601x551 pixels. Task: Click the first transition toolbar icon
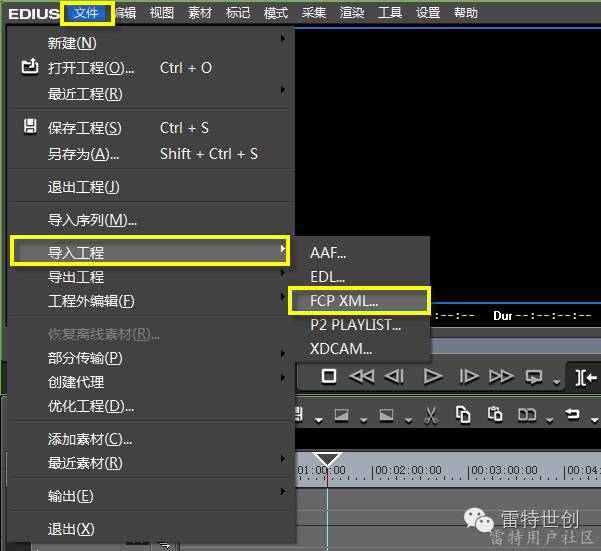pos(341,415)
